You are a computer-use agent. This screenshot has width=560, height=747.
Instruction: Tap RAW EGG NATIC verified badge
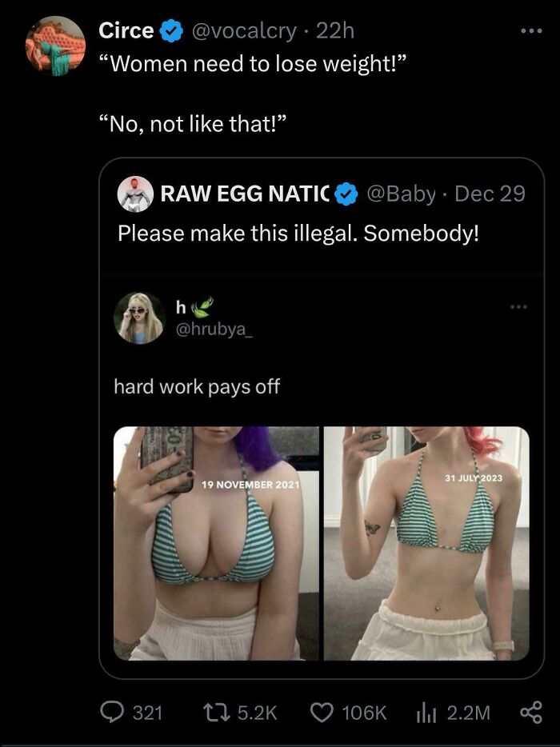(346, 194)
